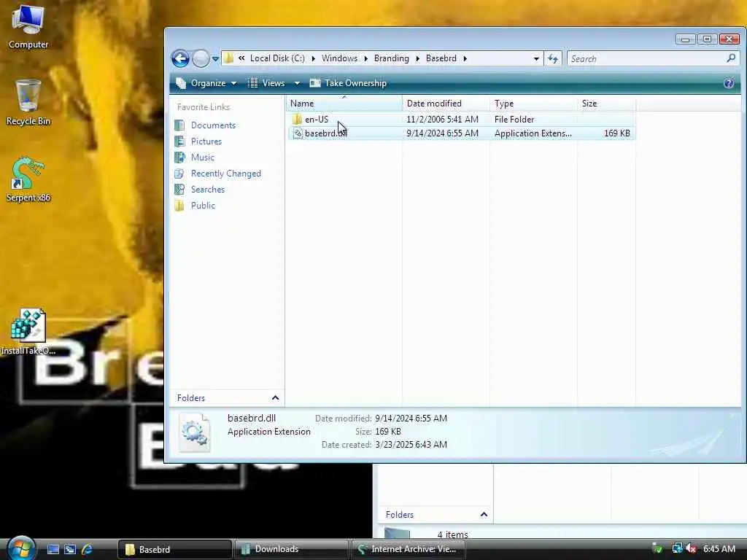Click the '11/2/2006 5:41 AM' date cell
This screenshot has width=747, height=560.
point(442,120)
